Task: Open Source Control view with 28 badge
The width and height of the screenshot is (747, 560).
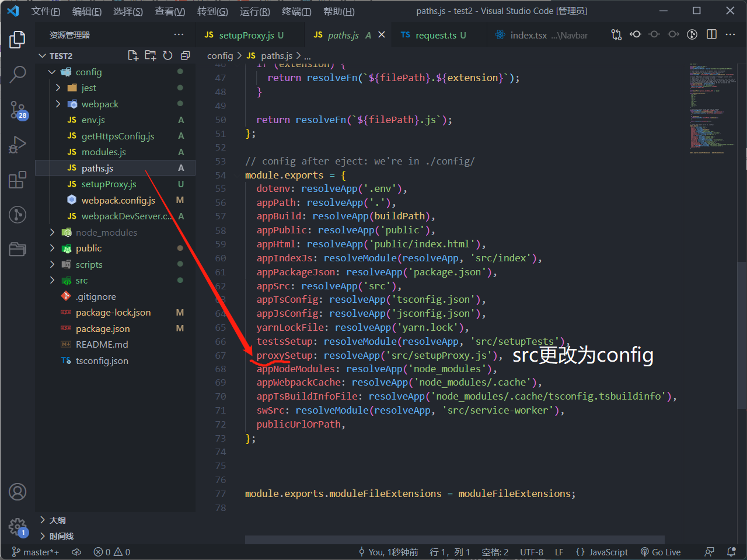Action: pos(18,110)
